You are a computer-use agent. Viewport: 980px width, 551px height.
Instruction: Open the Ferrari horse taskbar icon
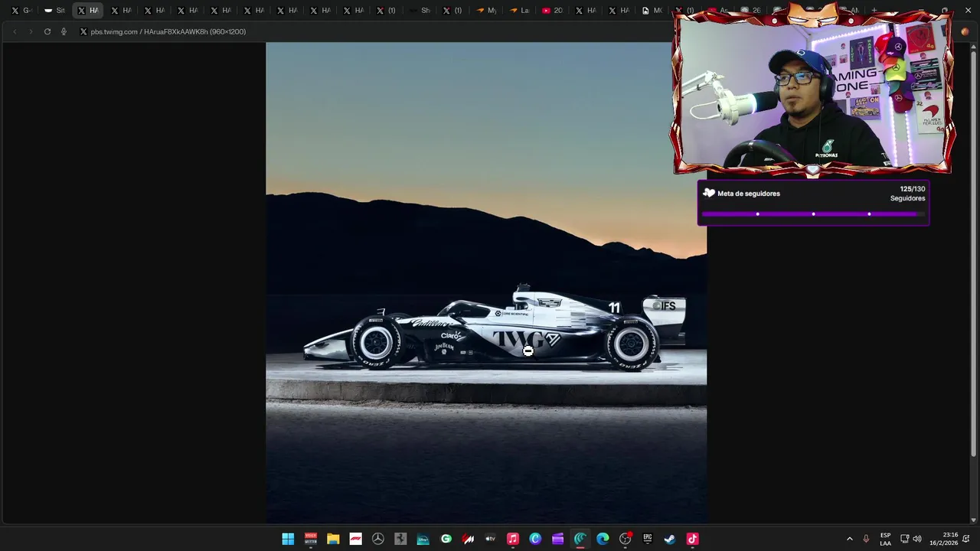pos(400,539)
